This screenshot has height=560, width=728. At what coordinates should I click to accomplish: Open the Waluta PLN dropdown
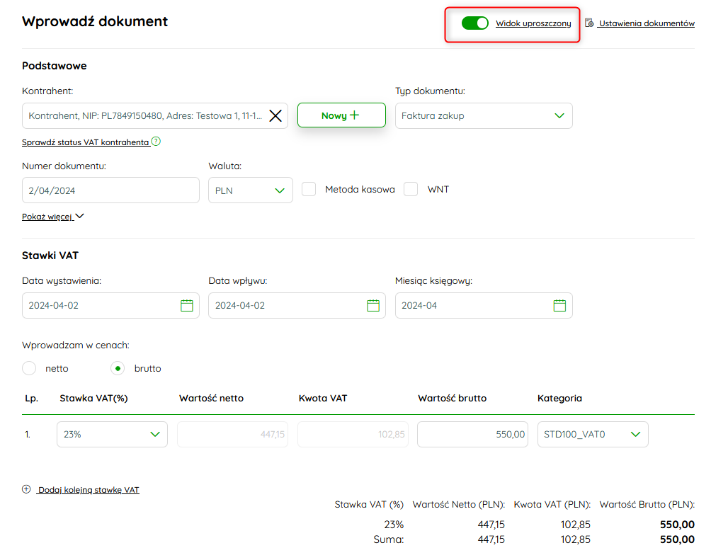tap(251, 190)
